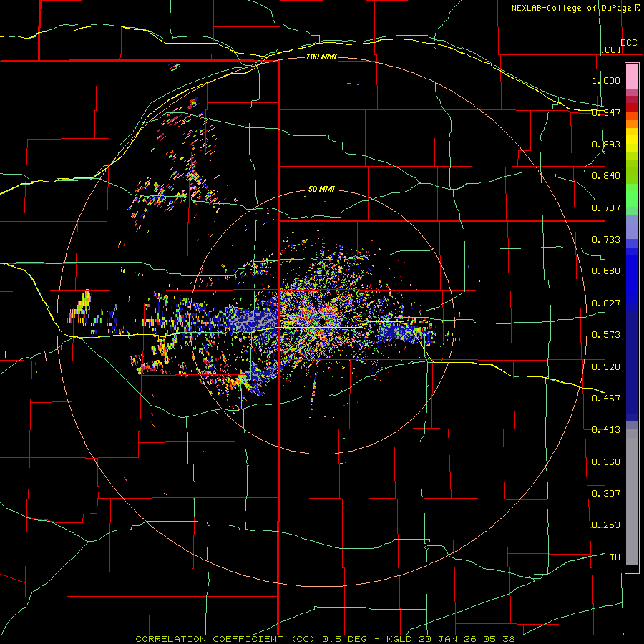Click the 0.360 value on the color scale
The width and height of the screenshot is (644, 644).
606,462
